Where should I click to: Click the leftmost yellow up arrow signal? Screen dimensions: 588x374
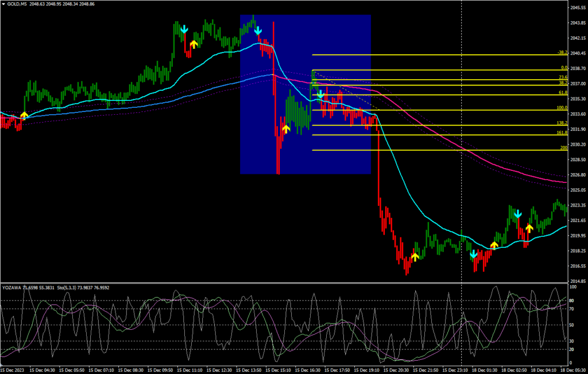(24, 116)
